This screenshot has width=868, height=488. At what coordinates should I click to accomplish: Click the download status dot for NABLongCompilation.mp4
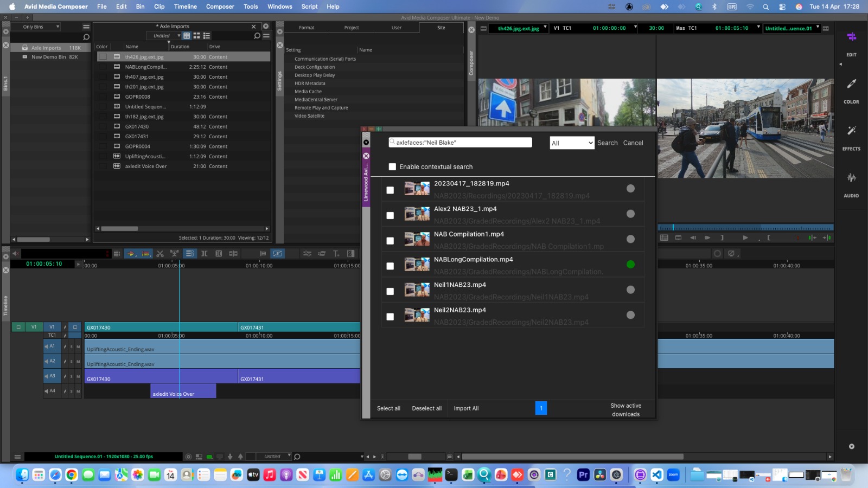tap(630, 265)
